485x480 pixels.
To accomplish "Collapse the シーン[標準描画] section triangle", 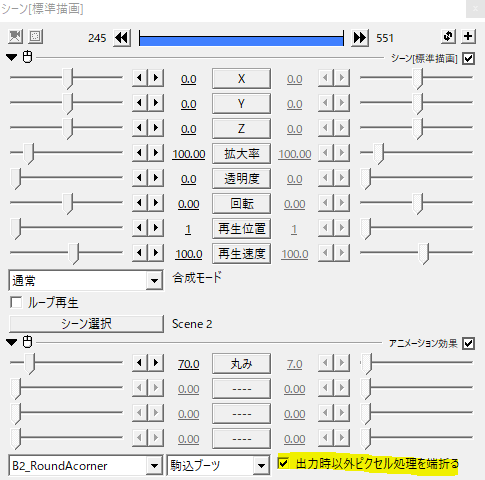I will pyautogui.click(x=12, y=58).
